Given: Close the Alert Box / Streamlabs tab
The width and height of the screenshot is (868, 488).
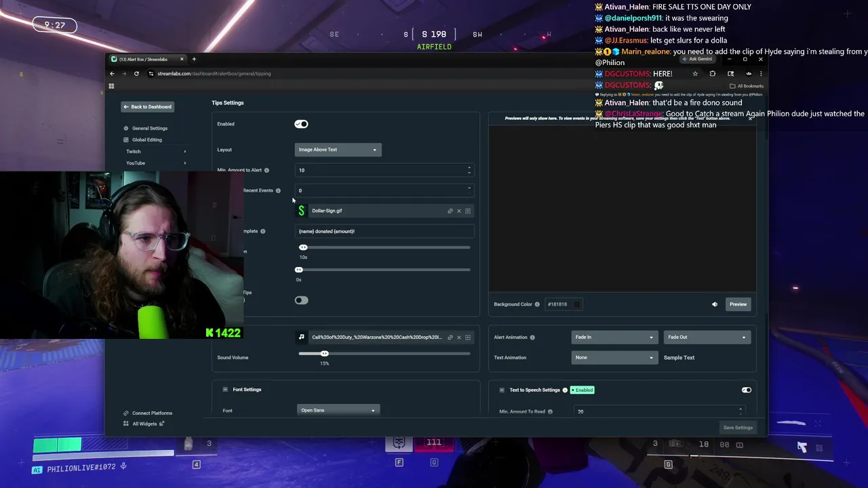Looking at the screenshot, I should tap(182, 59).
